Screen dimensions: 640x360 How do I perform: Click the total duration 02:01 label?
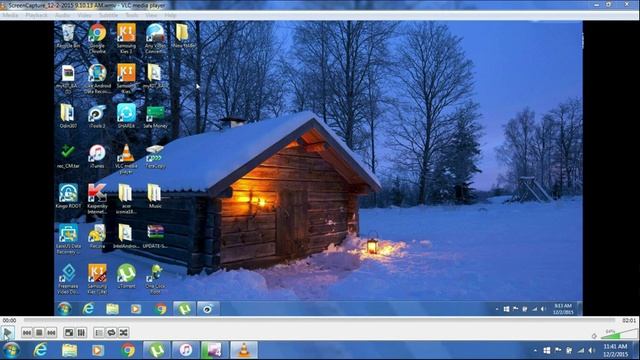pyautogui.click(x=629, y=320)
